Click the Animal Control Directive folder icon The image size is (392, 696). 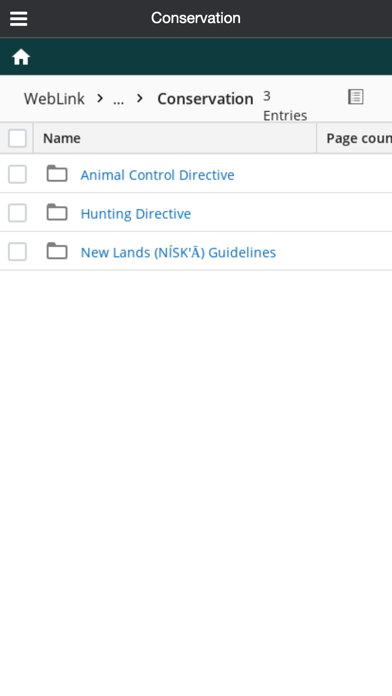(x=57, y=174)
